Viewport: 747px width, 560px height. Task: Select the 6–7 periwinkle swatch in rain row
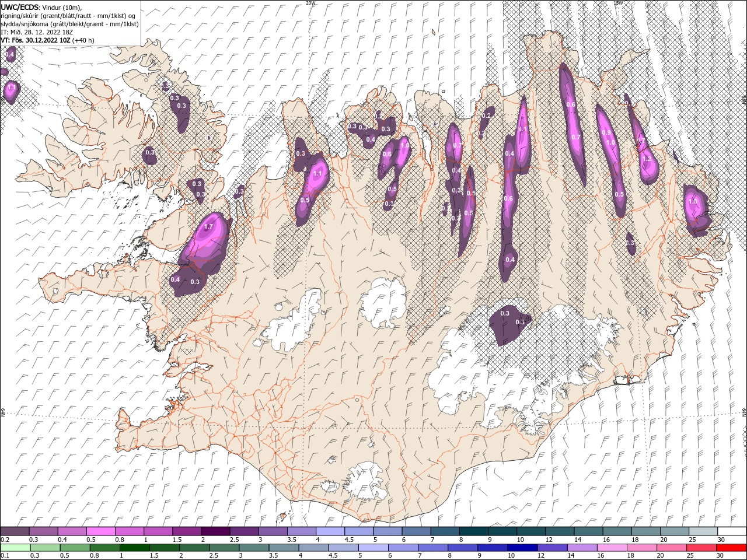point(403,548)
